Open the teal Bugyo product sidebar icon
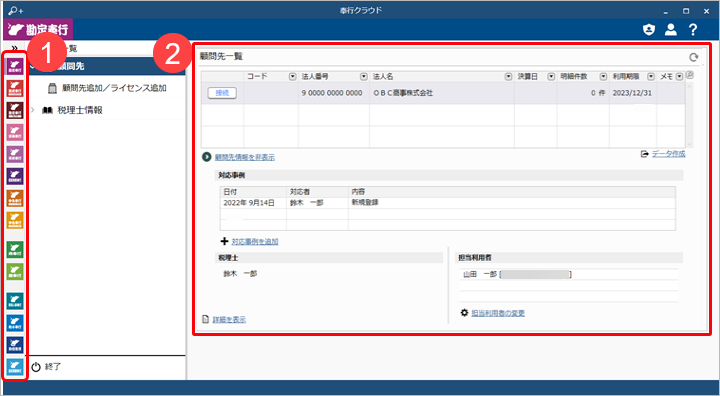This screenshot has width=720, height=396. 16,301
